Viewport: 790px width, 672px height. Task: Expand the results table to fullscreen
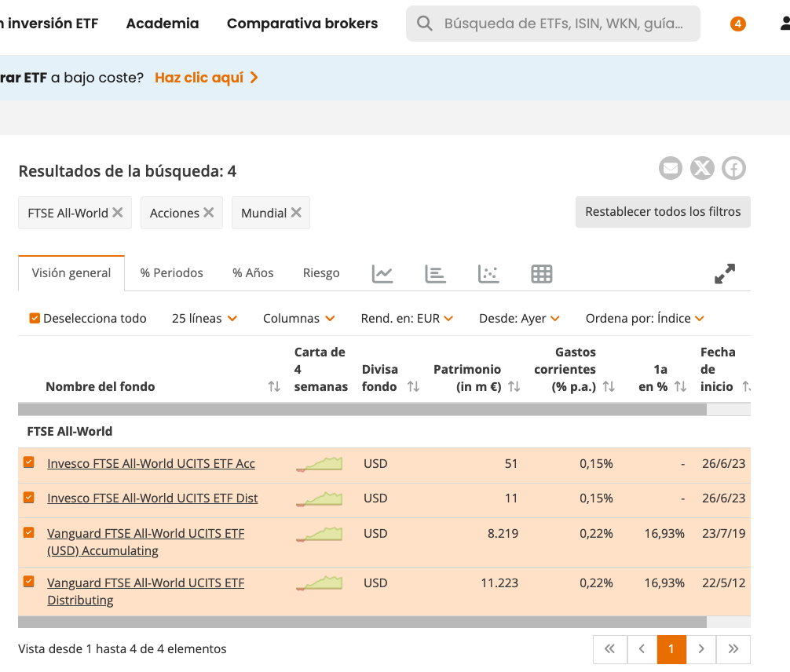724,273
